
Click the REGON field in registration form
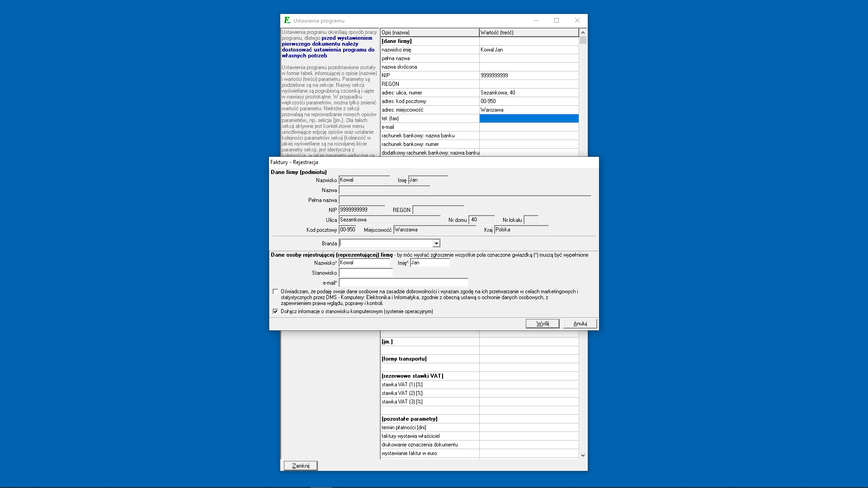point(438,210)
